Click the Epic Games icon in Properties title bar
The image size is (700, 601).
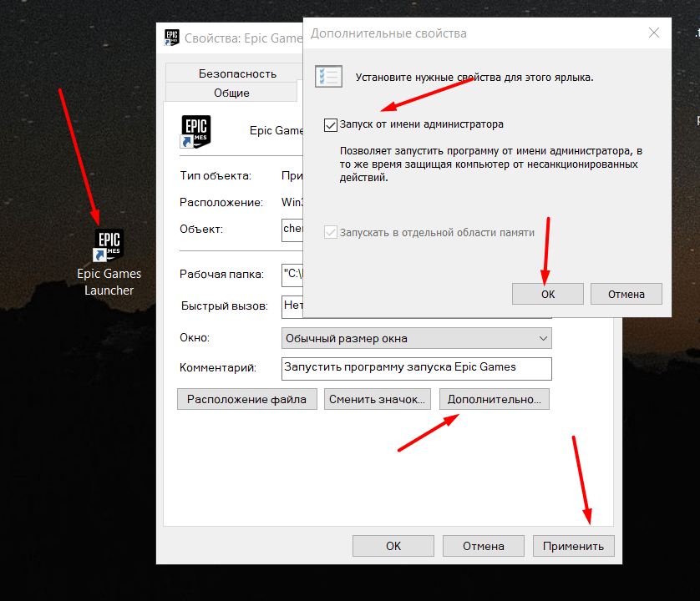[x=172, y=38]
